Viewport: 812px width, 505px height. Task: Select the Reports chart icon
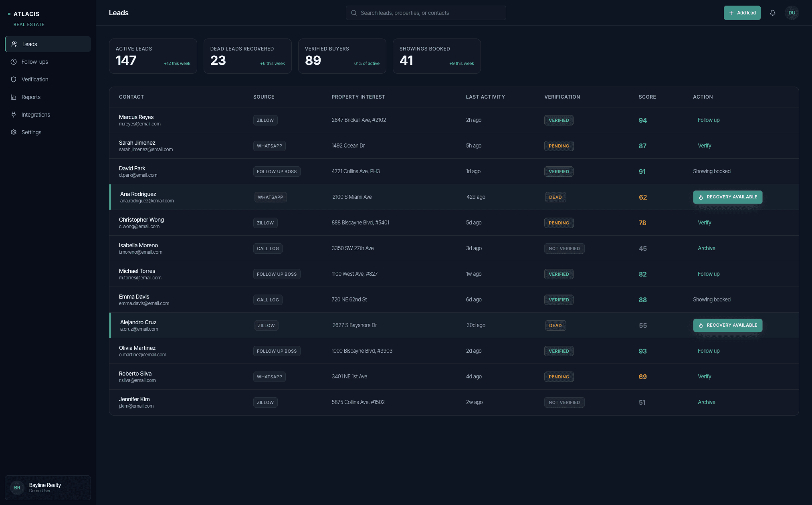14,97
